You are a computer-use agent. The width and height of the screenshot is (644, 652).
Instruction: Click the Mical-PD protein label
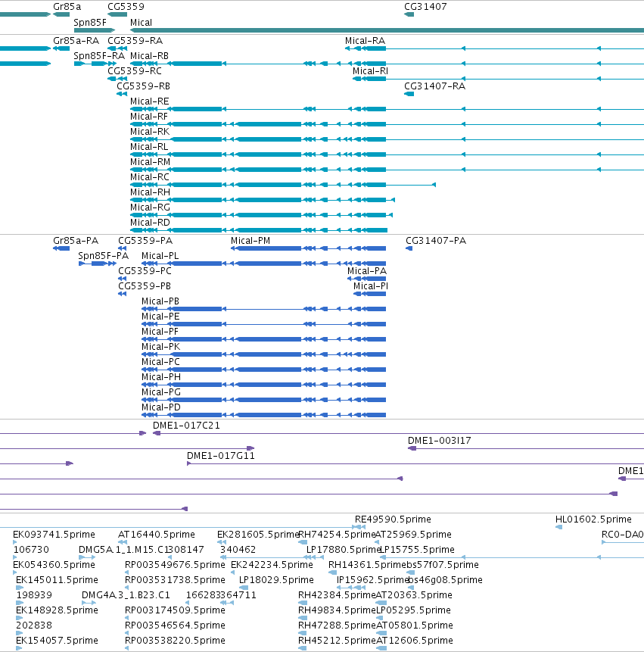(160, 407)
